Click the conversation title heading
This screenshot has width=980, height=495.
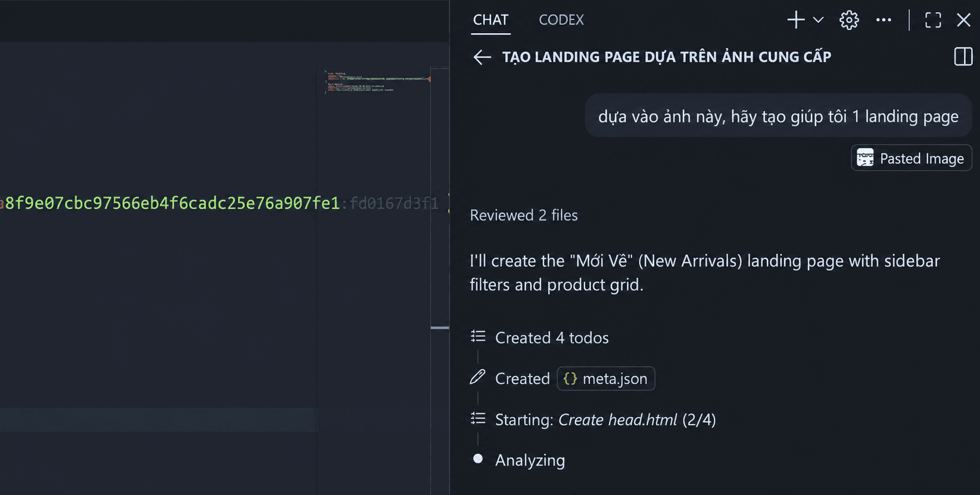click(x=666, y=57)
